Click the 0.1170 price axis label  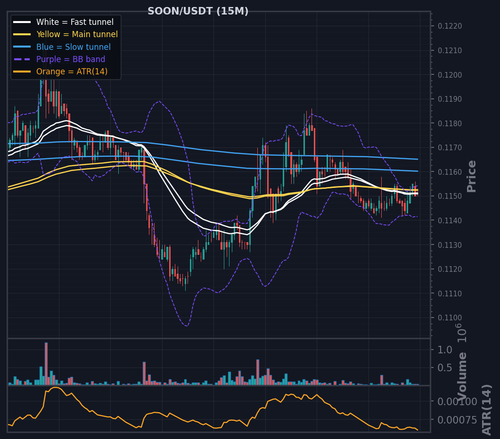(450, 147)
